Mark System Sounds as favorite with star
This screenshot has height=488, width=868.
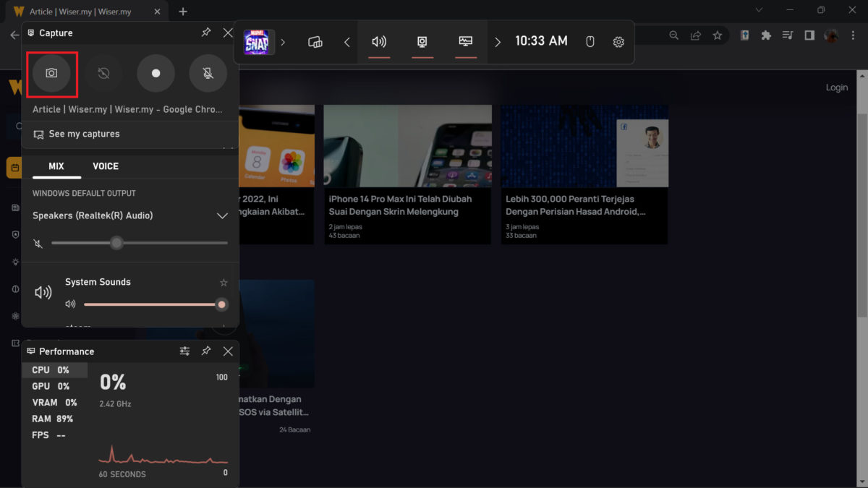tap(224, 283)
